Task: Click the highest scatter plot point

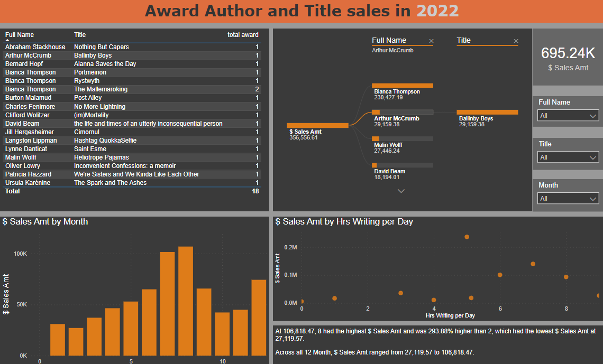Action: (467, 237)
